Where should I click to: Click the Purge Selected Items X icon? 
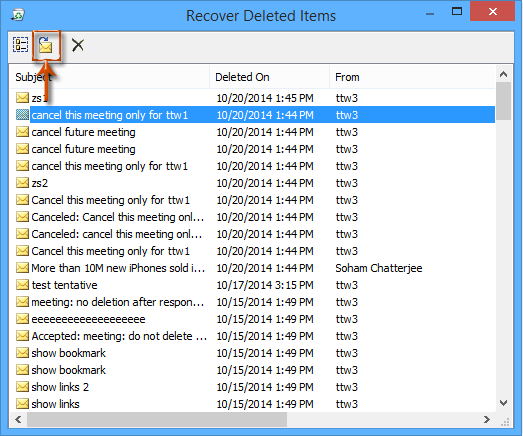[x=78, y=45]
